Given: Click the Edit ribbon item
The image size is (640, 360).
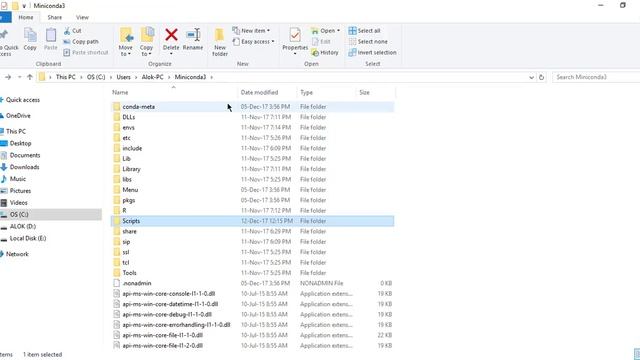Looking at the screenshot, I should [x=321, y=42].
